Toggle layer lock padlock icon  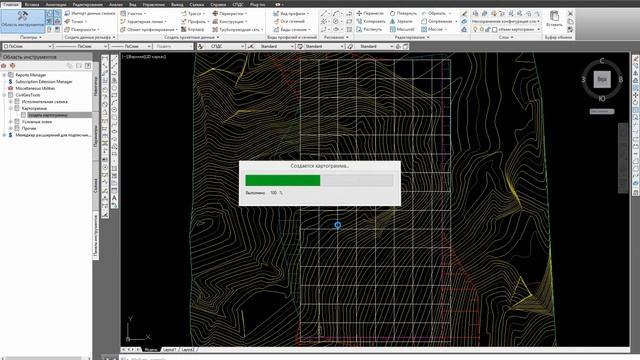(x=488, y=29)
